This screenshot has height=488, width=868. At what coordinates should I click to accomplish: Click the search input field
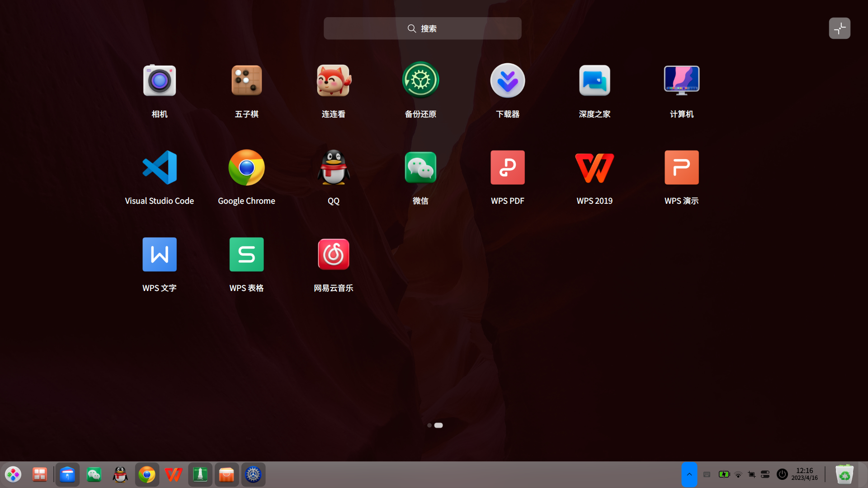(x=422, y=28)
